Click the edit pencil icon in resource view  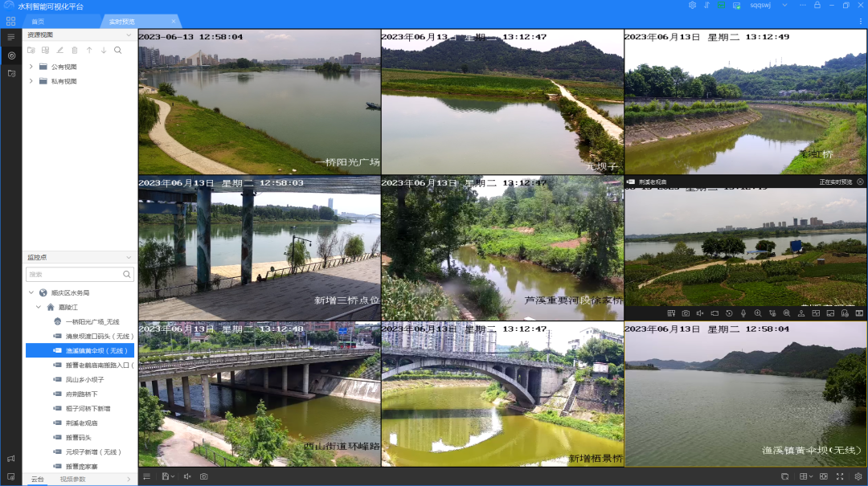tap(59, 50)
